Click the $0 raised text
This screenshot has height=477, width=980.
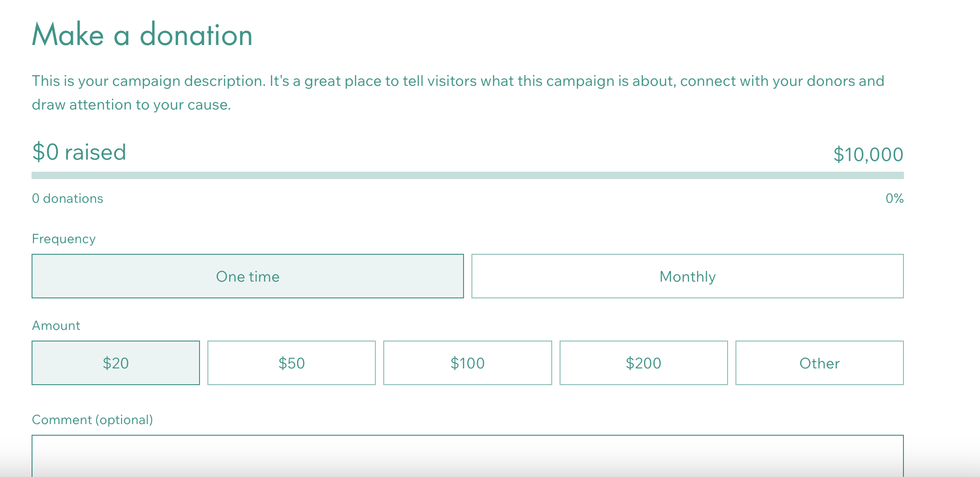(x=79, y=152)
